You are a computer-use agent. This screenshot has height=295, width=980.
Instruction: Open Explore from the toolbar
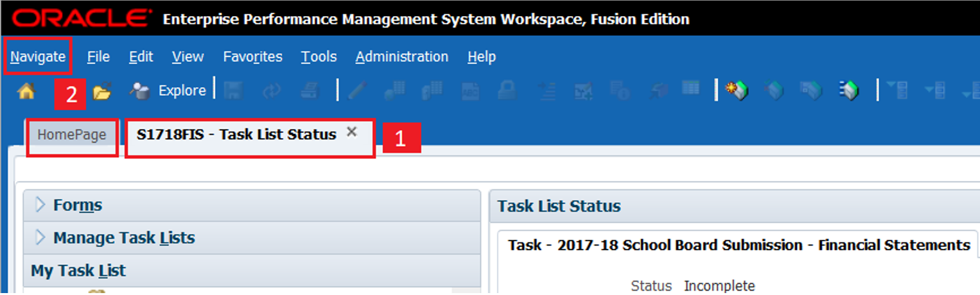168,91
